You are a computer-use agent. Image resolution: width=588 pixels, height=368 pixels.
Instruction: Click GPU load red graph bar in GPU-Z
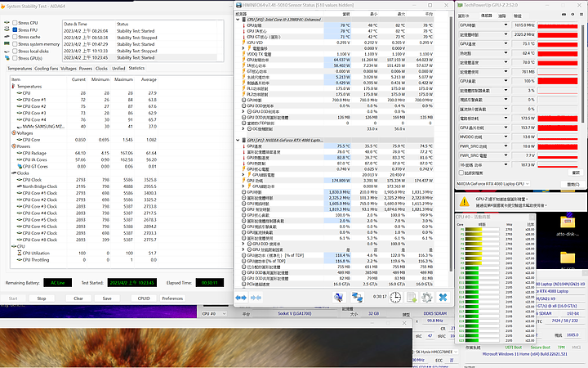pos(558,81)
